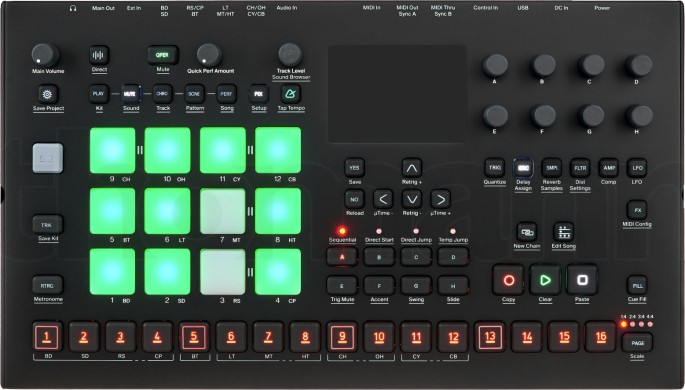
Task: Adjust the Main Volume knob
Action: (x=45, y=55)
